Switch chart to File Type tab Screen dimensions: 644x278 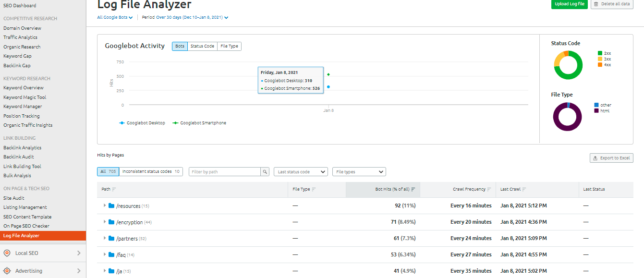pyautogui.click(x=229, y=46)
